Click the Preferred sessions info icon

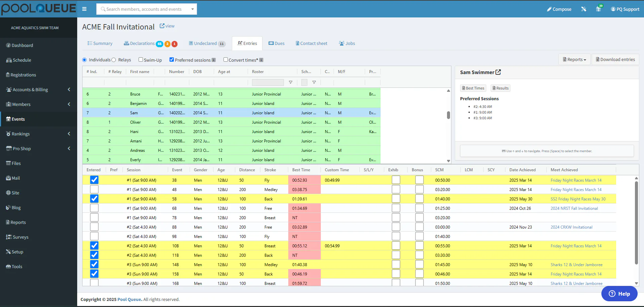[214, 60]
